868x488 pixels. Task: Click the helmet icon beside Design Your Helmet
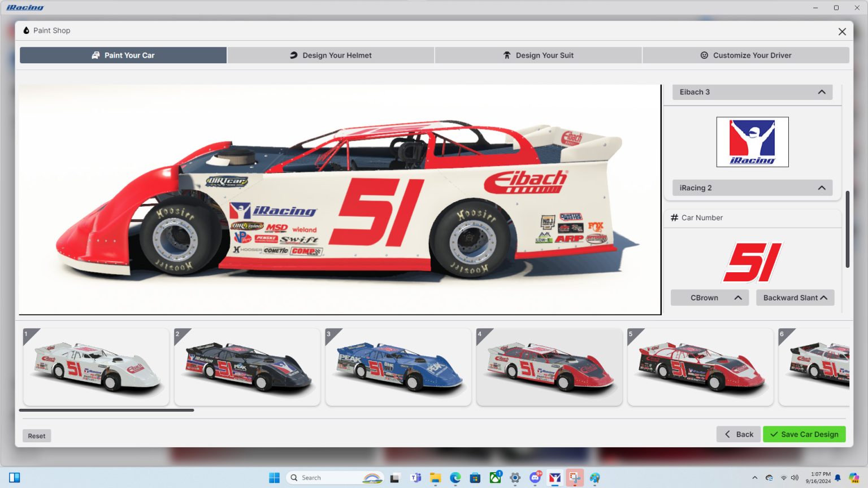click(x=294, y=55)
